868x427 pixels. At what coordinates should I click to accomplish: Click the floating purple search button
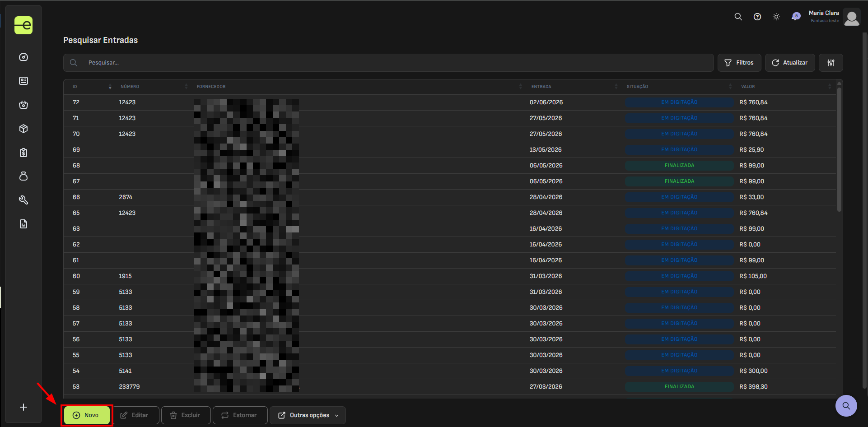coord(846,406)
